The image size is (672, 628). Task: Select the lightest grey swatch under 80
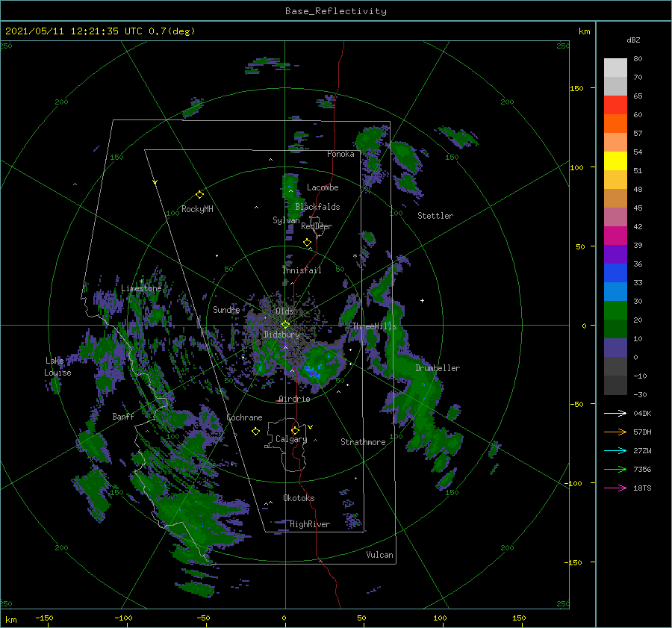615,68
